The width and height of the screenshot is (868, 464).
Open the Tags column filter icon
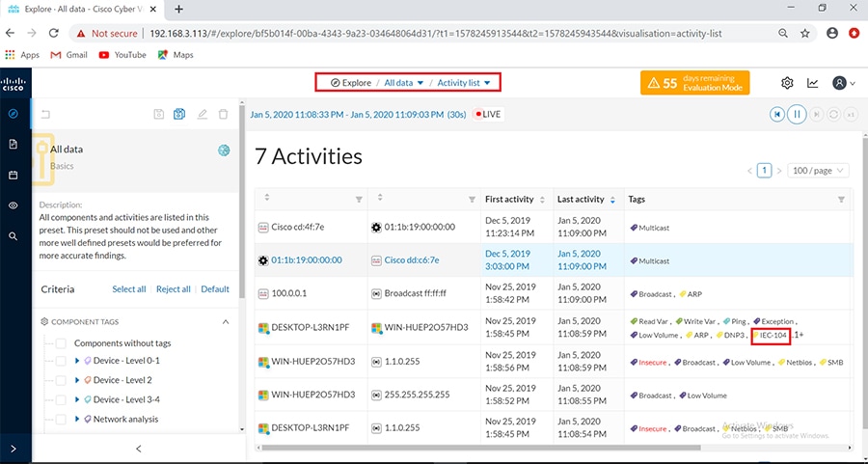click(x=841, y=200)
